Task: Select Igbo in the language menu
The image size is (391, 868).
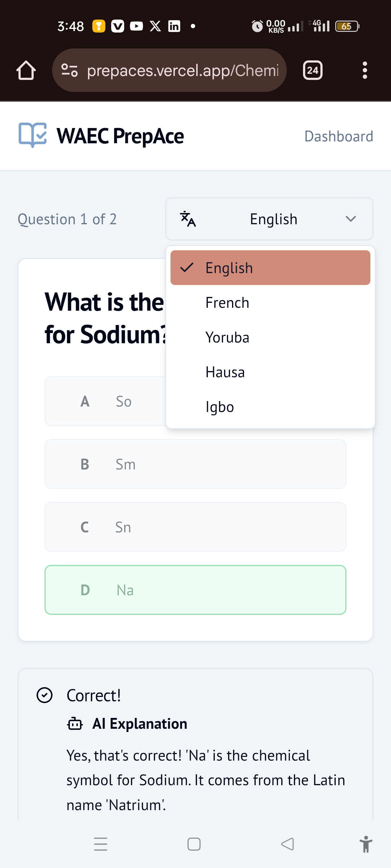Action: pos(220,407)
